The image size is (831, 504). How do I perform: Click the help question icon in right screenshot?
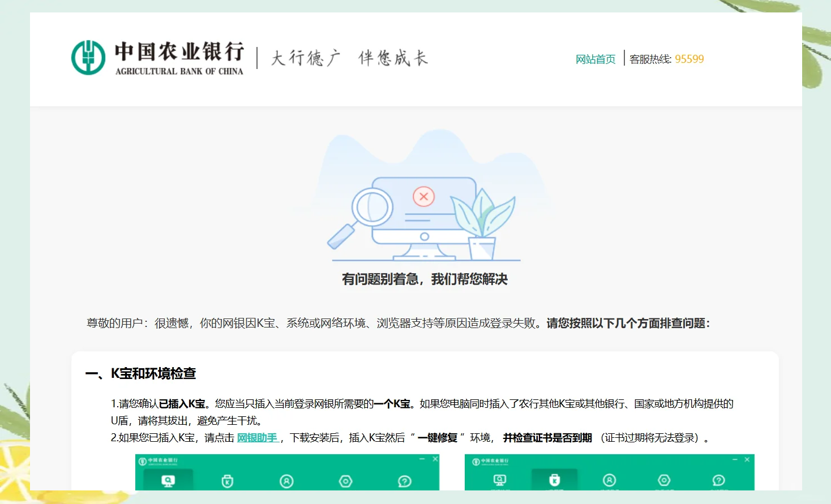tap(718, 480)
